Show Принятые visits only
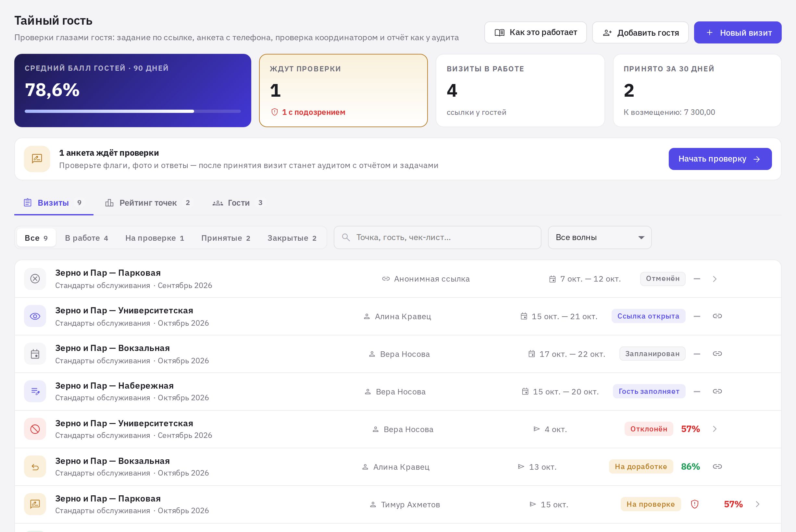 [226, 238]
